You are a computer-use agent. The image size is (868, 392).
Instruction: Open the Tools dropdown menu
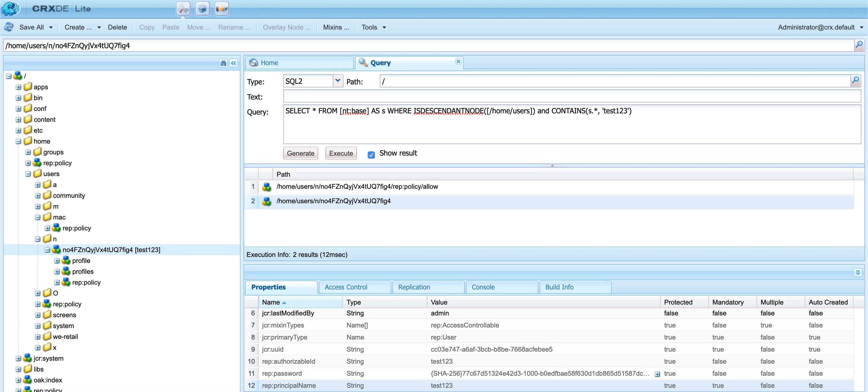pos(373,27)
